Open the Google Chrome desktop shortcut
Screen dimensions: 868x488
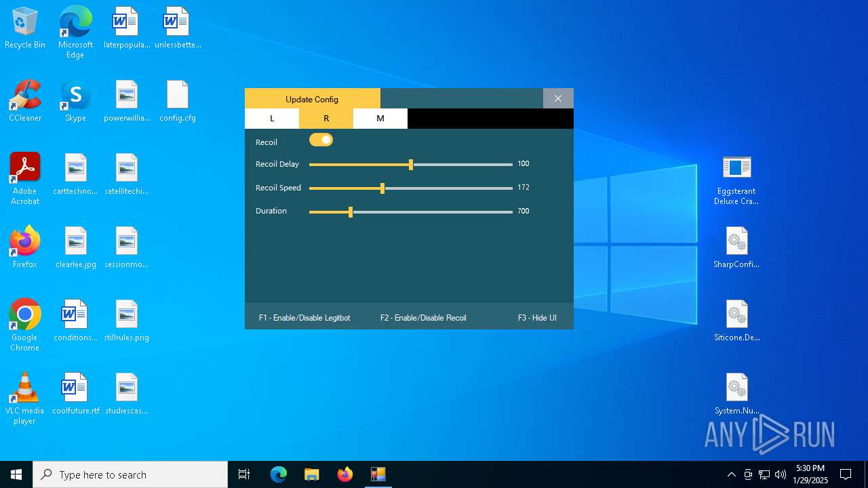point(25,325)
